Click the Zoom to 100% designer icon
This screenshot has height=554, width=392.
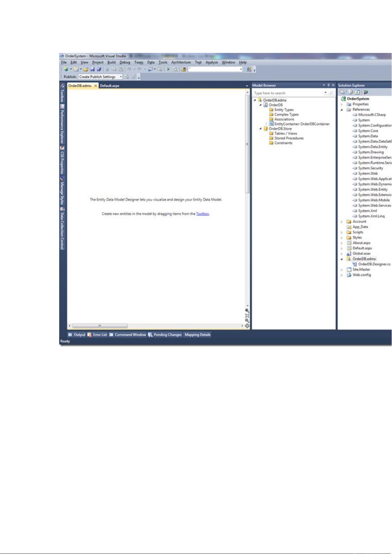(247, 316)
